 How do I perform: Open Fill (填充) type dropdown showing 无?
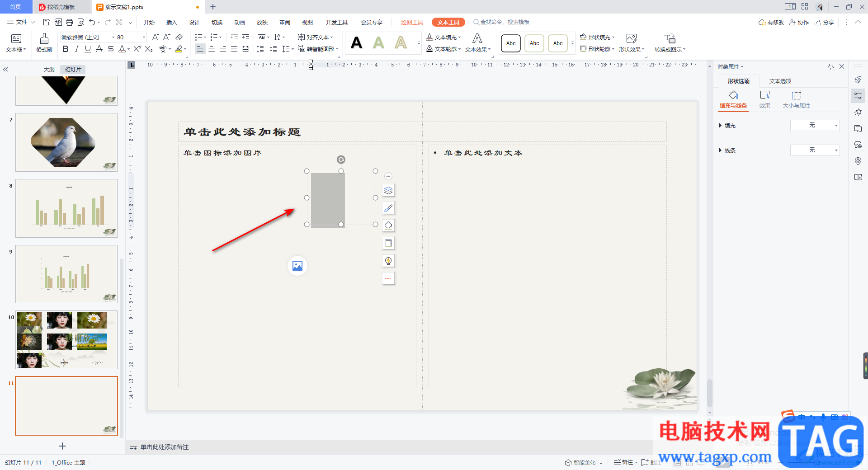point(815,125)
